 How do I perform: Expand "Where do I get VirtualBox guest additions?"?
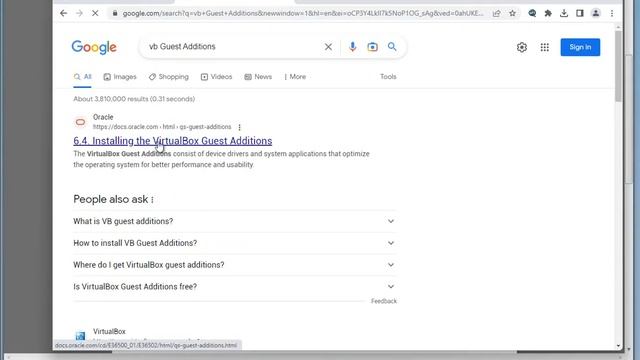click(235, 265)
